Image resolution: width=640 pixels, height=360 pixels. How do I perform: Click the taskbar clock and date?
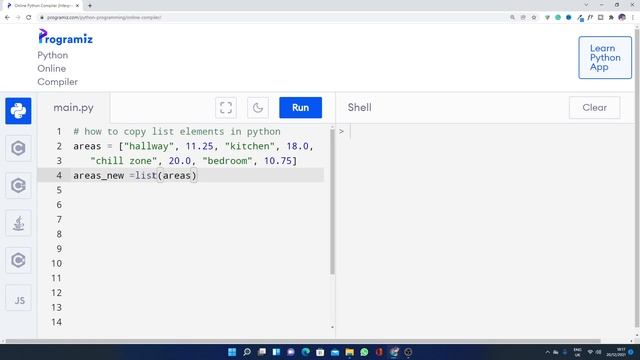pos(616,352)
